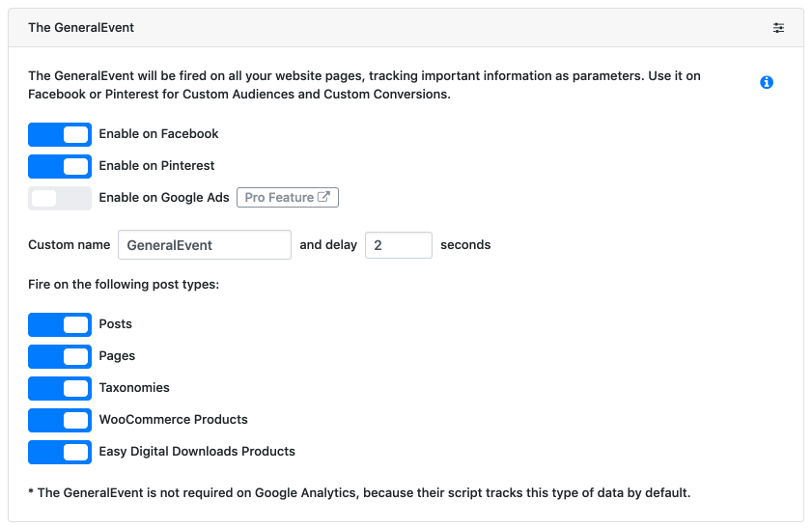Viewport: 812px width, 528px height.
Task: Focus the Custom name GeneralEvent field
Action: coord(205,245)
